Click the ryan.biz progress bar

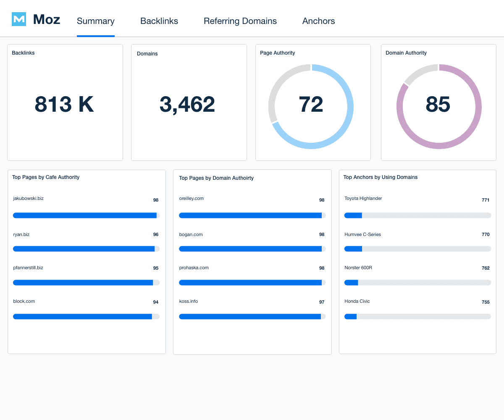tap(86, 249)
